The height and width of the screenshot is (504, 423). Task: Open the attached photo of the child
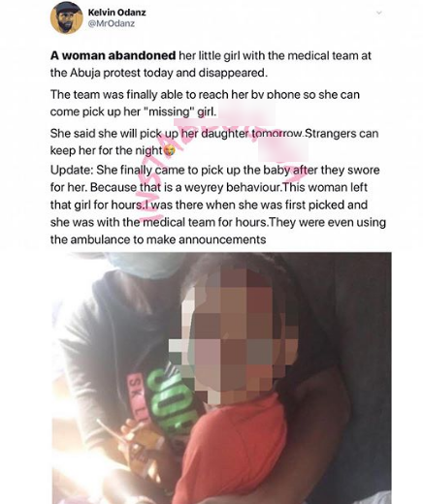pos(221,378)
